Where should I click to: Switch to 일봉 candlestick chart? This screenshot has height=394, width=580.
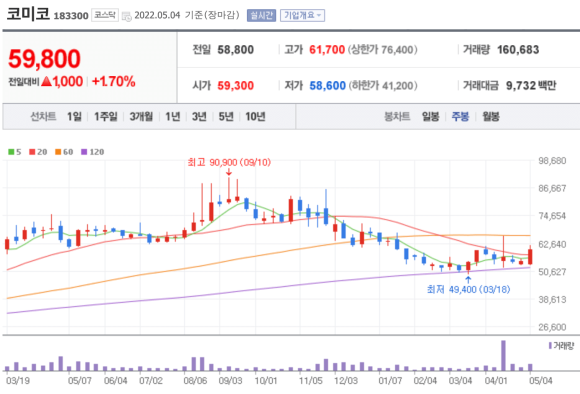(x=431, y=117)
